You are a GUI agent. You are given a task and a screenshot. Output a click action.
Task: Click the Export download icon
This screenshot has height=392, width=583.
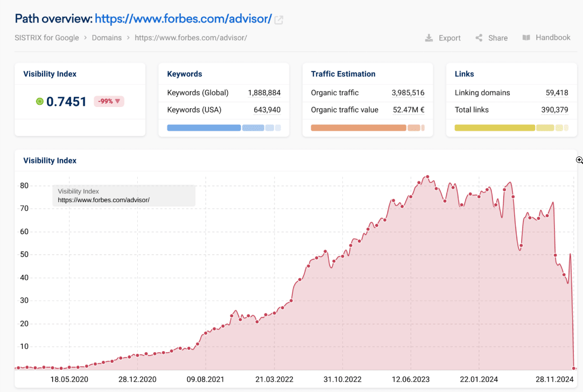click(429, 38)
